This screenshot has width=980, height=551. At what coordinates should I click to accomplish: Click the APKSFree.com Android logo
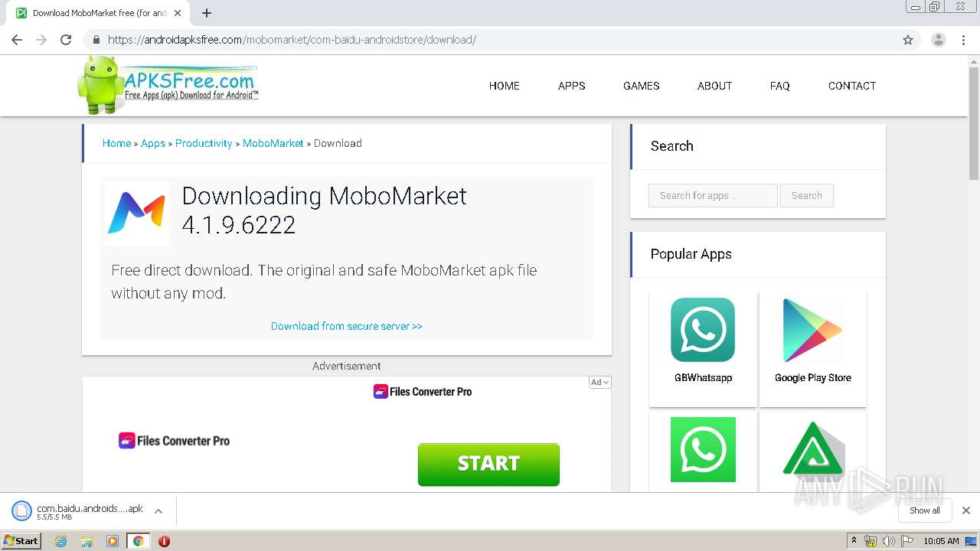point(168,85)
